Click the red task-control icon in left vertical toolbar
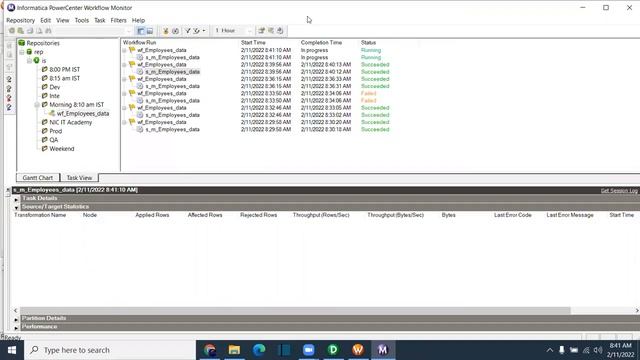The width and height of the screenshot is (640, 360). click(x=9, y=98)
